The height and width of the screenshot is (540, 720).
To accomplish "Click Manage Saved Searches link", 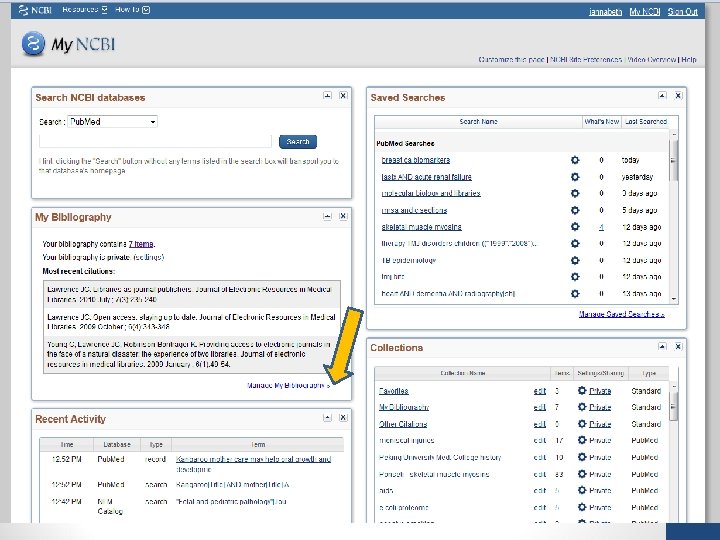I will coord(622,315).
